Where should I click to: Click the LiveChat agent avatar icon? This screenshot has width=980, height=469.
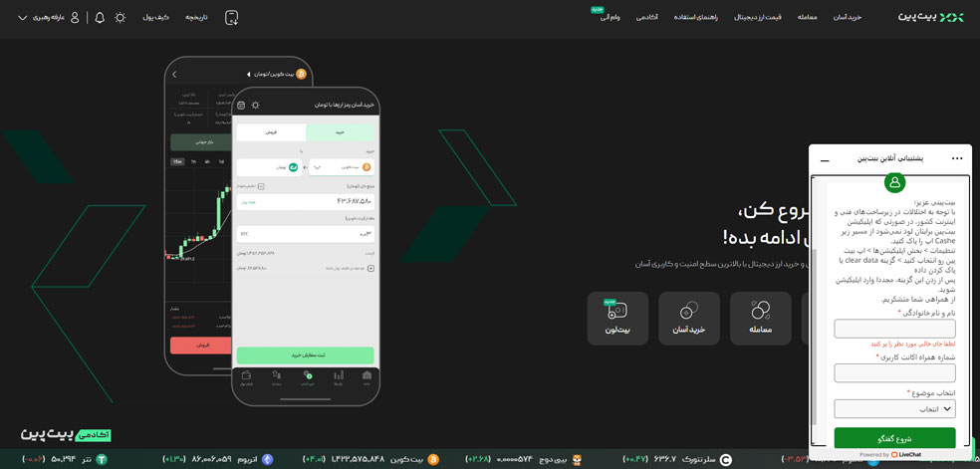[894, 182]
